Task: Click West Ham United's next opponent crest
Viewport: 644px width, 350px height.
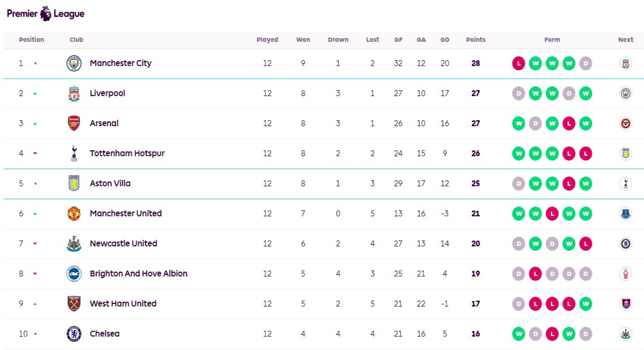Action: point(625,304)
